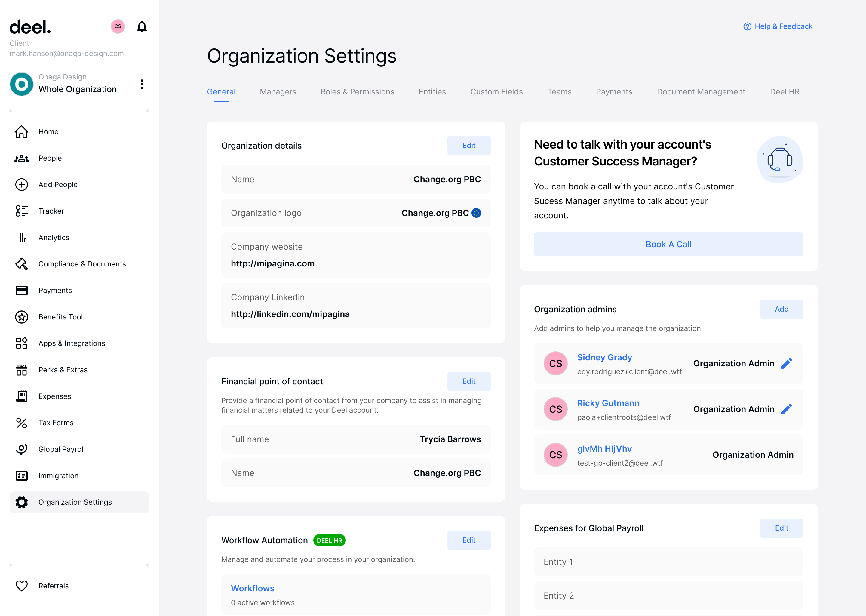This screenshot has width=866, height=616.
Task: Click the 0 active workflows text
Action: (263, 603)
